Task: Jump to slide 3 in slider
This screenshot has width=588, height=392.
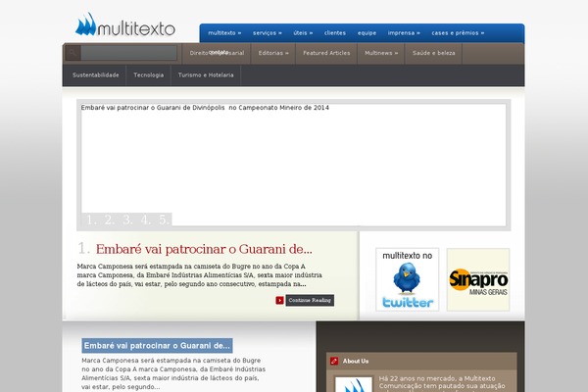Action: point(127,220)
